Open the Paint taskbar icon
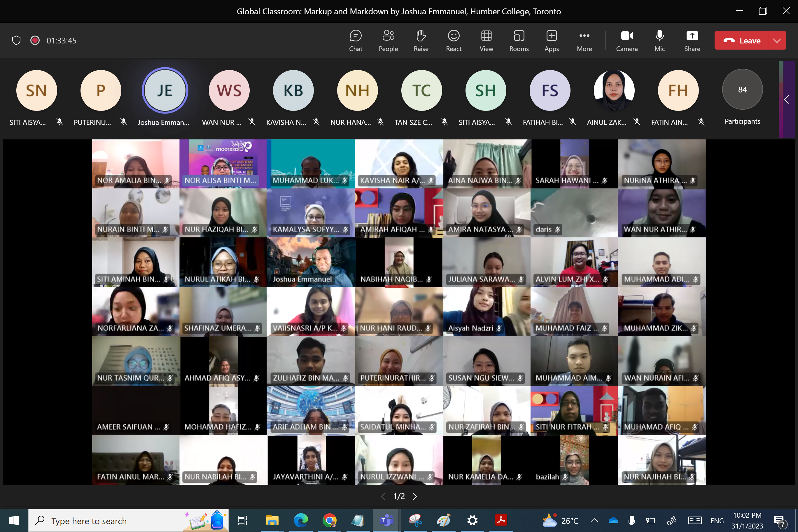 point(443,520)
